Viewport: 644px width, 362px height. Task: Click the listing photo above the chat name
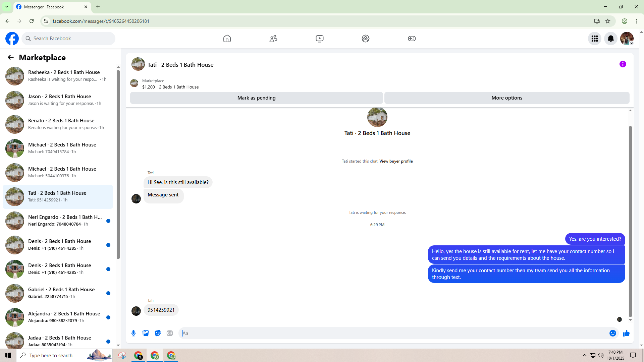point(377,117)
